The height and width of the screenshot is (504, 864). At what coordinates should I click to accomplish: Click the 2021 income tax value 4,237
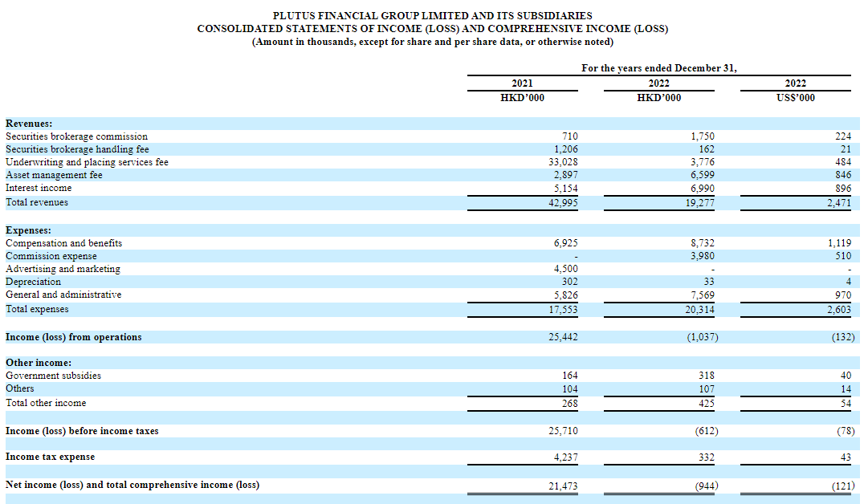(x=566, y=457)
